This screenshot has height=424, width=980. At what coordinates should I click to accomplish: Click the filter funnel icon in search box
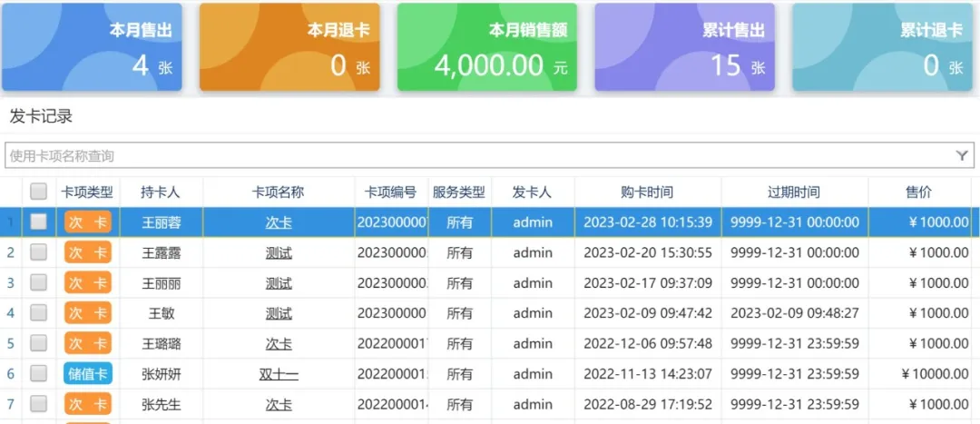(962, 156)
